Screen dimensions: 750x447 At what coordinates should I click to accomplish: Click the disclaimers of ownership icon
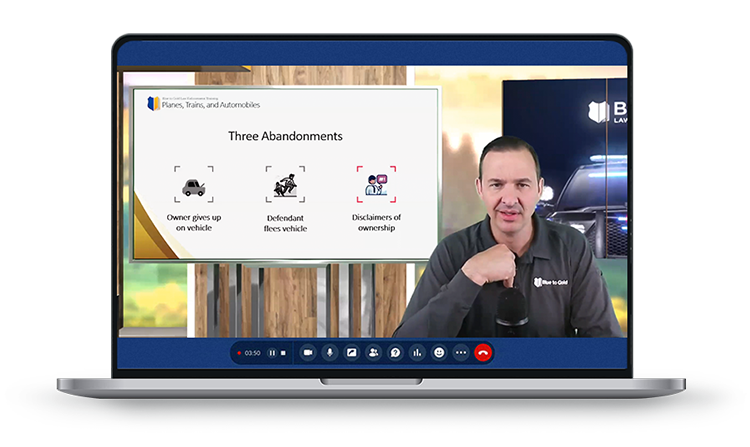tap(376, 185)
